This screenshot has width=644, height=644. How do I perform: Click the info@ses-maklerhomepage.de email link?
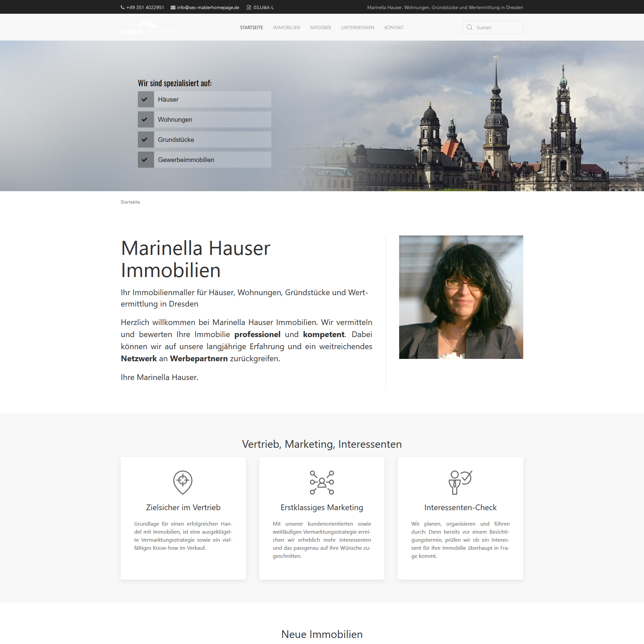point(208,7)
